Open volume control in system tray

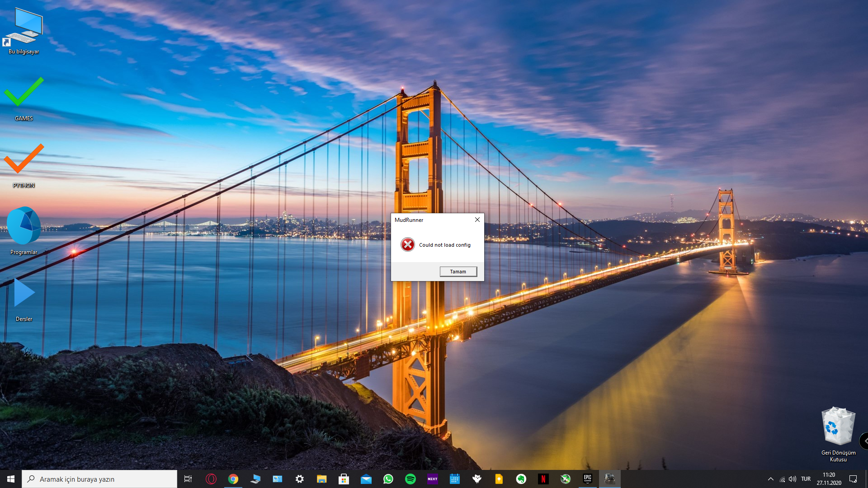tap(793, 479)
